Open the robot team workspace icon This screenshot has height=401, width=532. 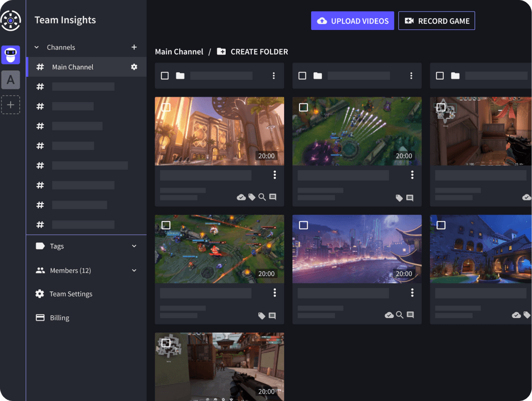10,55
